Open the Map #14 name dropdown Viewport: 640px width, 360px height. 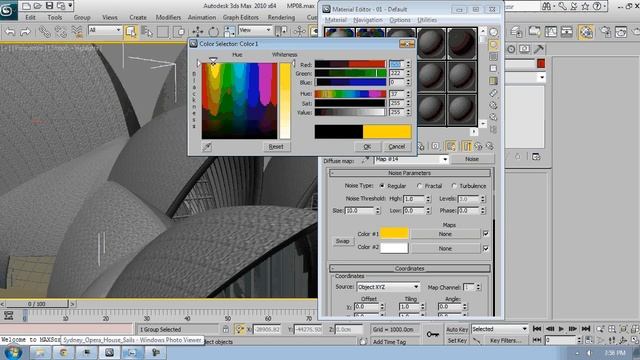pyautogui.click(x=411, y=160)
